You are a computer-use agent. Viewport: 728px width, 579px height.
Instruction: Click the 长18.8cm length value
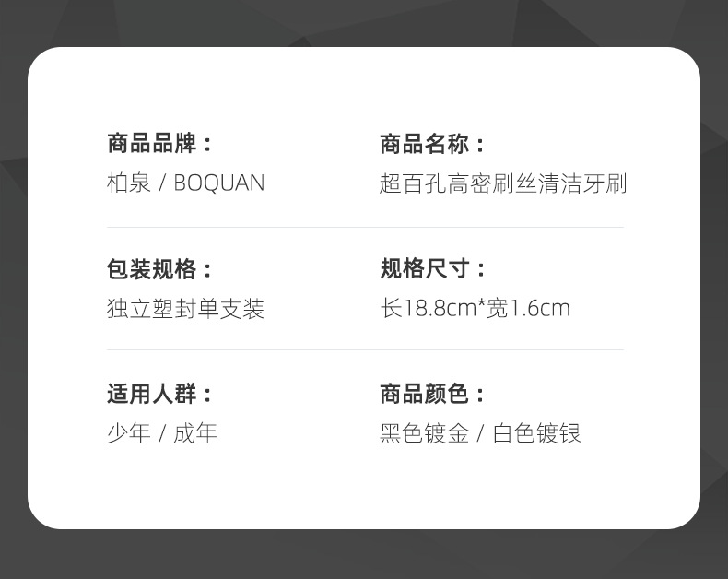(427, 308)
